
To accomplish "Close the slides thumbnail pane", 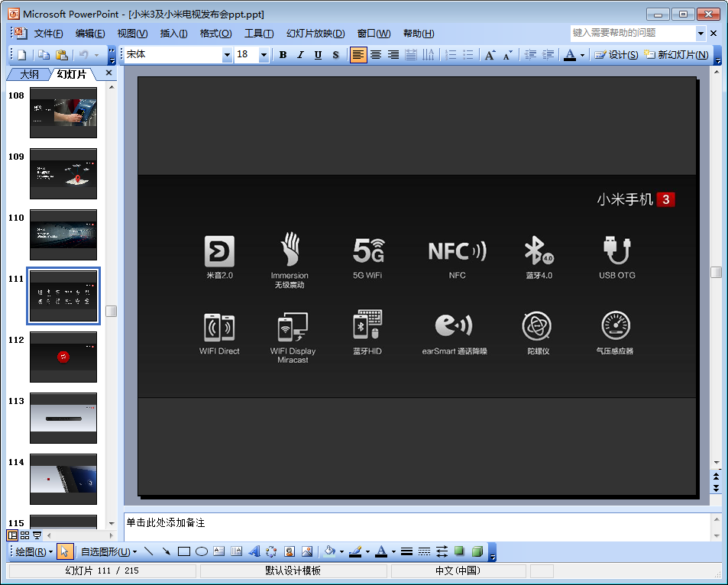I will click(108, 73).
